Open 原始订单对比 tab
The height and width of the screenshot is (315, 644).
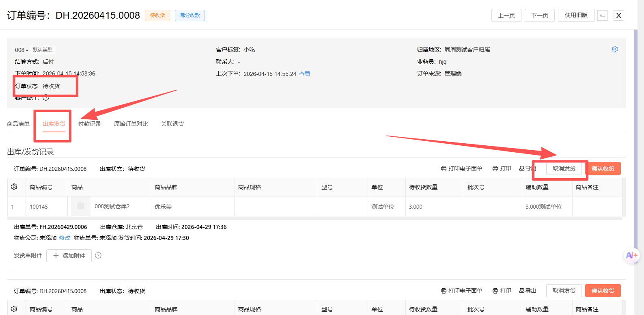point(131,124)
